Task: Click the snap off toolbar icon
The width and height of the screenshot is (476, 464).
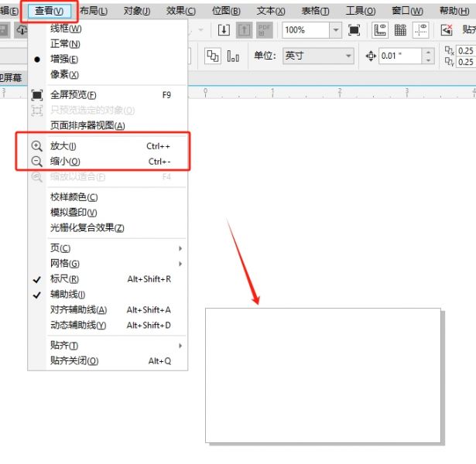Action: pyautogui.click(x=447, y=30)
